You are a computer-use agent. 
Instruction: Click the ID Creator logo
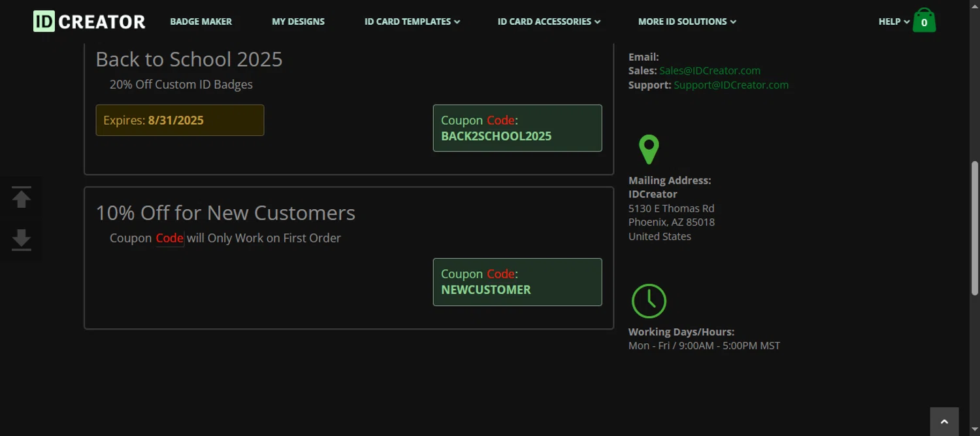tap(90, 22)
